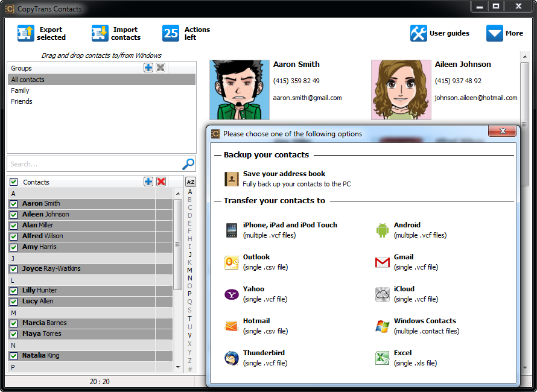
Task: Delete selected contacts with red X icon
Action: click(161, 182)
